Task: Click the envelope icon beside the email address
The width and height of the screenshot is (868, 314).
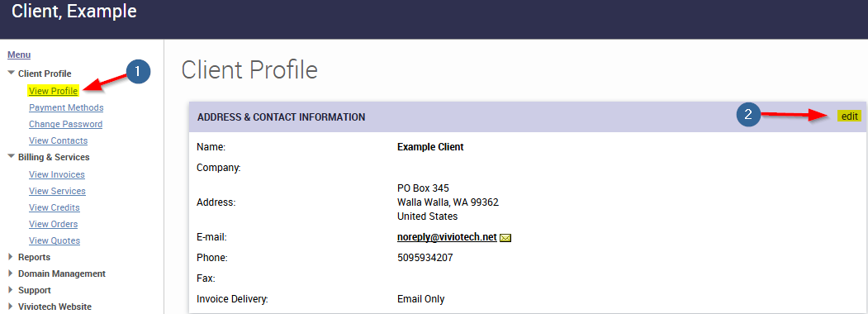Action: point(505,238)
